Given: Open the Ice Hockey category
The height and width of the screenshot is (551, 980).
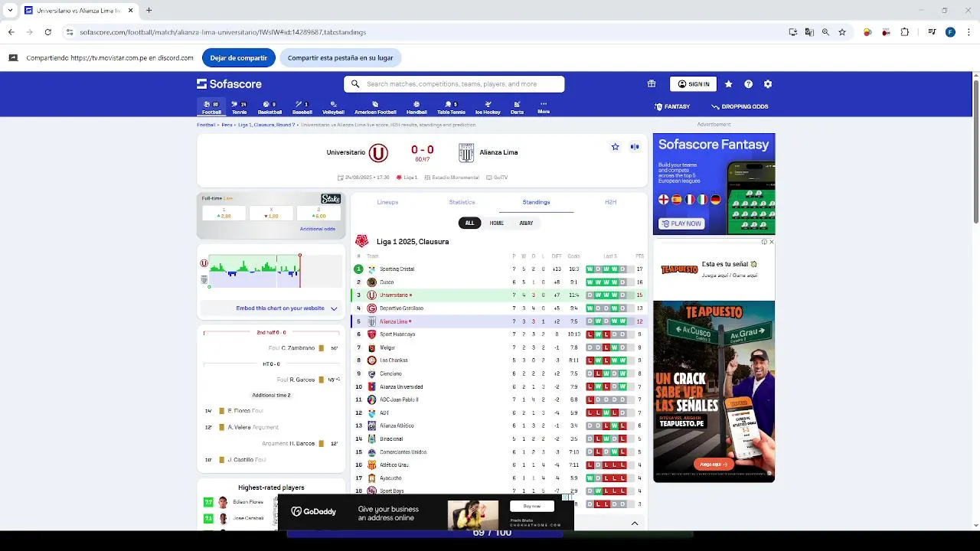Looking at the screenshot, I should (488, 107).
